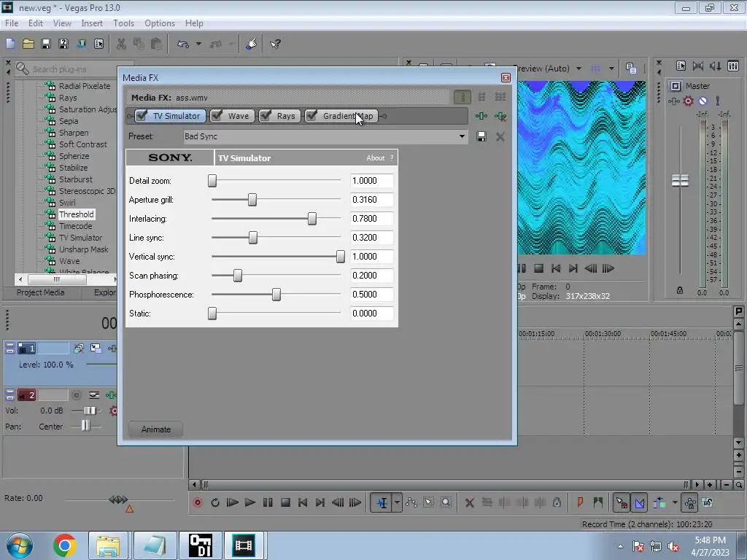Click Play From Start in transport bar
This screenshot has height=560, width=747.
(233, 502)
